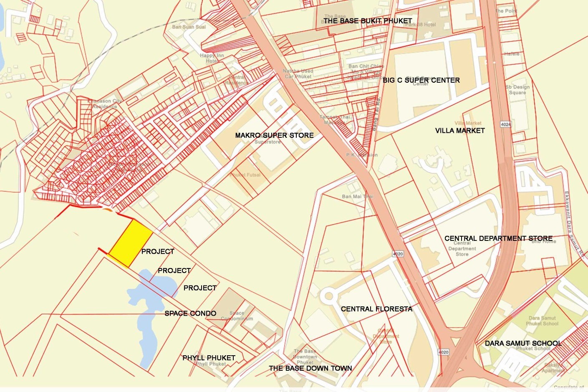Select the Natcha Used Car Phuket label

(298, 73)
